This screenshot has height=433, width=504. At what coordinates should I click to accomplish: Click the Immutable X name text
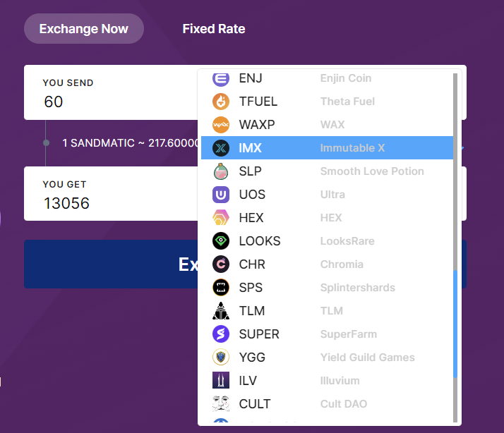tap(352, 148)
